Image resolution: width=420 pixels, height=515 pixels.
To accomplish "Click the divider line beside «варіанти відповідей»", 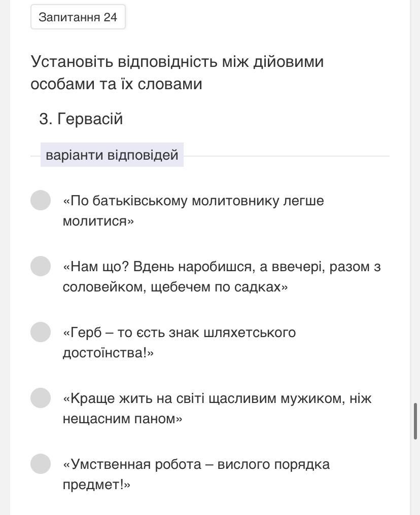I will point(287,156).
